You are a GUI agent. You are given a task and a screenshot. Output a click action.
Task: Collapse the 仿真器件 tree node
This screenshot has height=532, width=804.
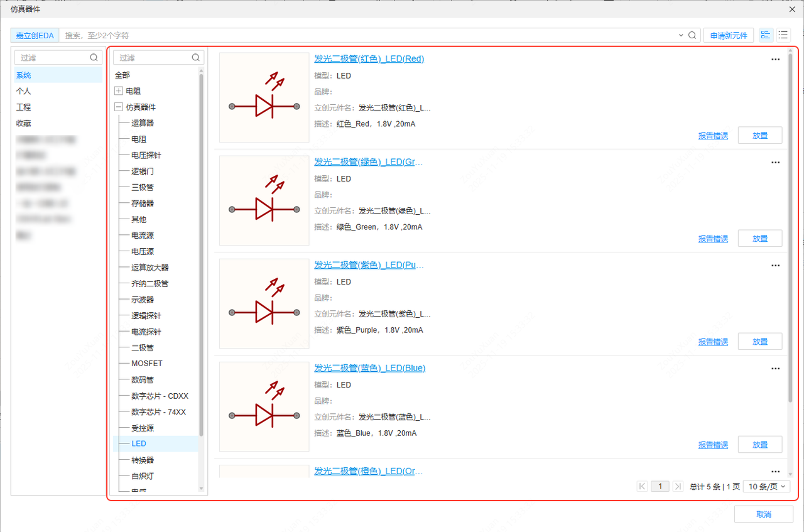pos(118,107)
